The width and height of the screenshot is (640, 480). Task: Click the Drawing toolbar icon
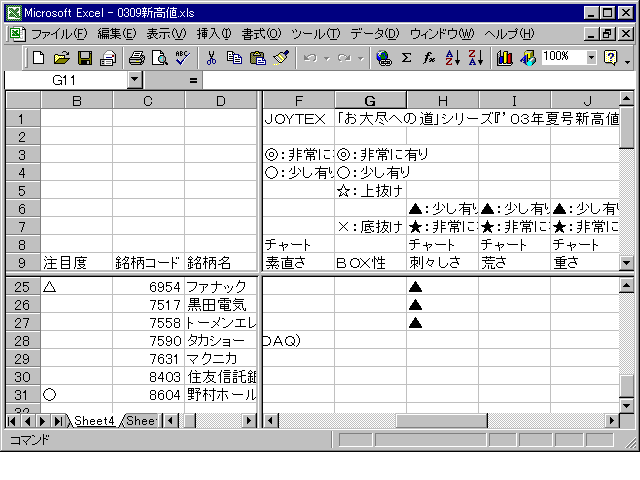pos(528,58)
